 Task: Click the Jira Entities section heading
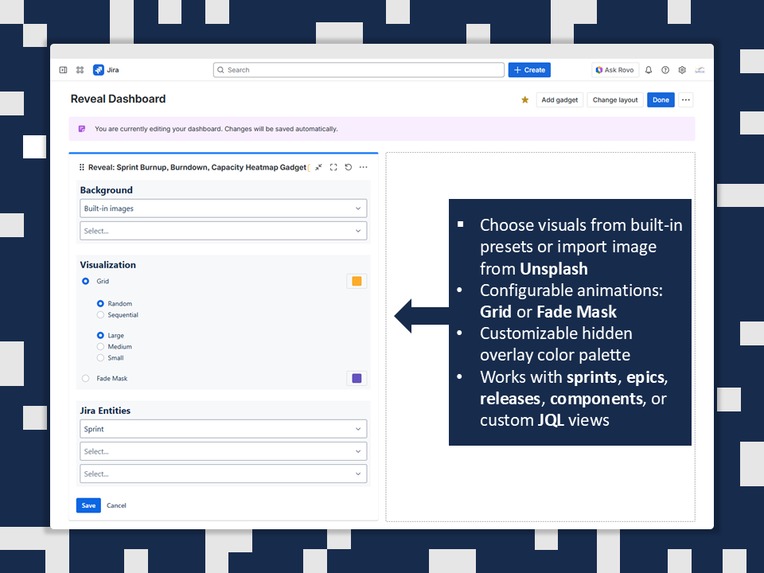pyautogui.click(x=105, y=411)
